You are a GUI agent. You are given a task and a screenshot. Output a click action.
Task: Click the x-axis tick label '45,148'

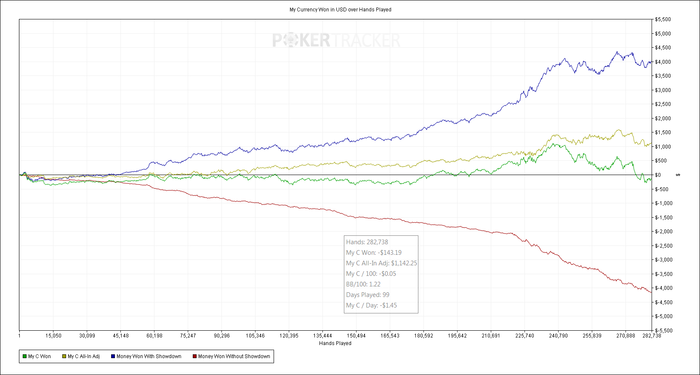(121, 335)
